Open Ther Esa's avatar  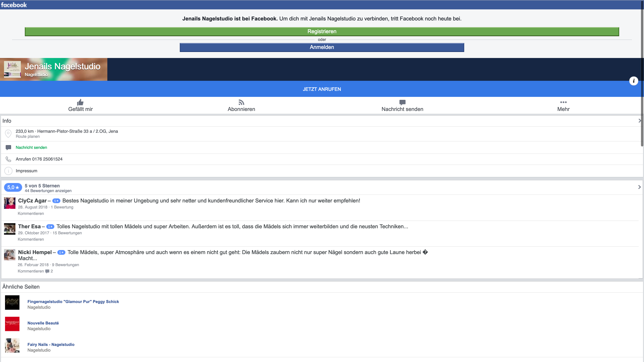(10, 229)
